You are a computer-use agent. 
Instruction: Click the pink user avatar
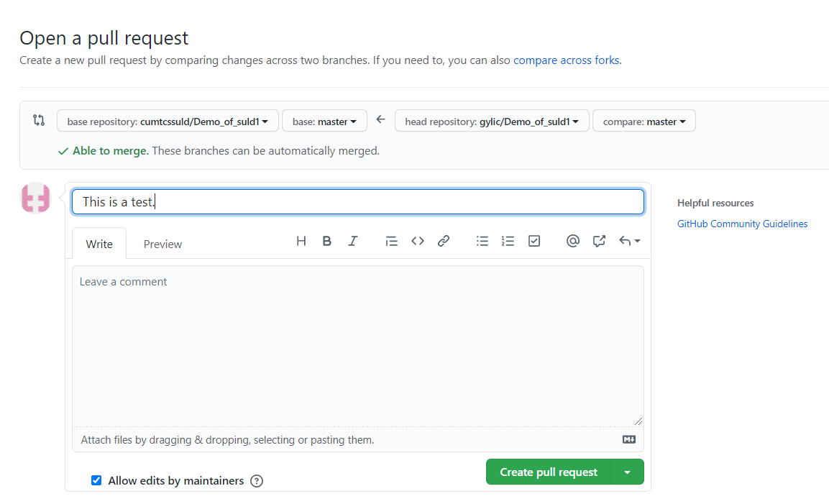point(35,198)
